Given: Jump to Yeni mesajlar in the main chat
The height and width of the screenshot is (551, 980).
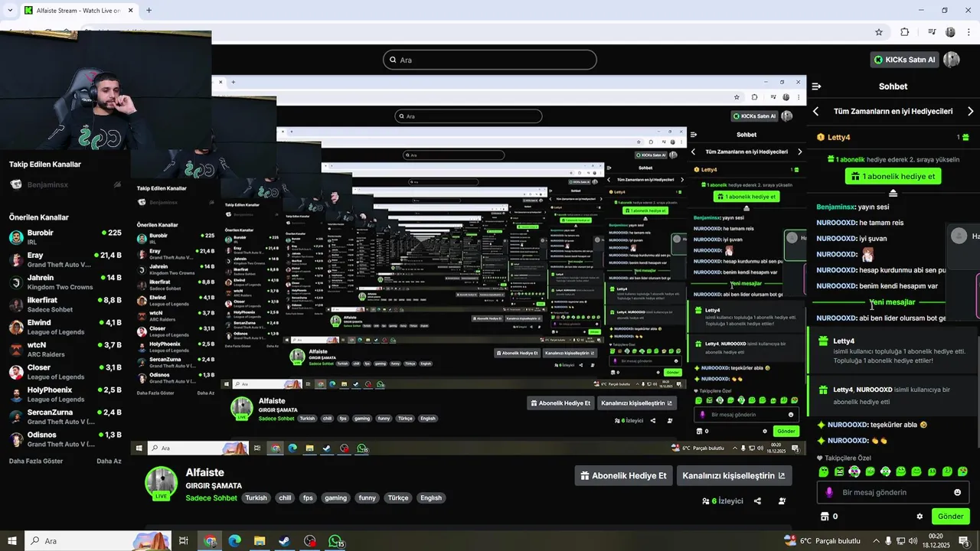Looking at the screenshot, I should pyautogui.click(x=893, y=302).
